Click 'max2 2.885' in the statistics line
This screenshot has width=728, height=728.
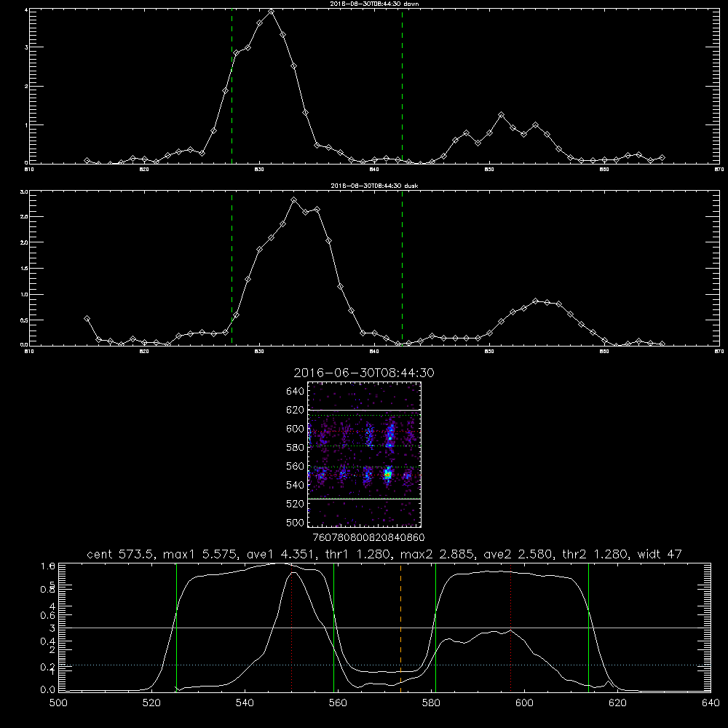pos(437,554)
